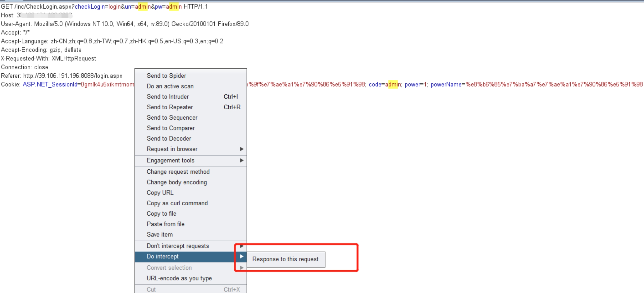This screenshot has width=644, height=293.
Task: Choose Send to Intruder option
Action: click(x=168, y=96)
